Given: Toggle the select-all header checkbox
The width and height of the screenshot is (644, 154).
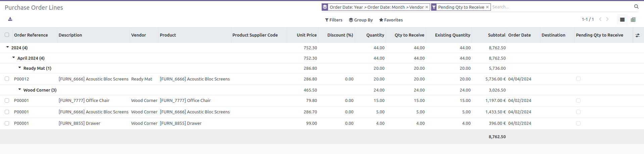Looking at the screenshot, I should (x=7, y=35).
